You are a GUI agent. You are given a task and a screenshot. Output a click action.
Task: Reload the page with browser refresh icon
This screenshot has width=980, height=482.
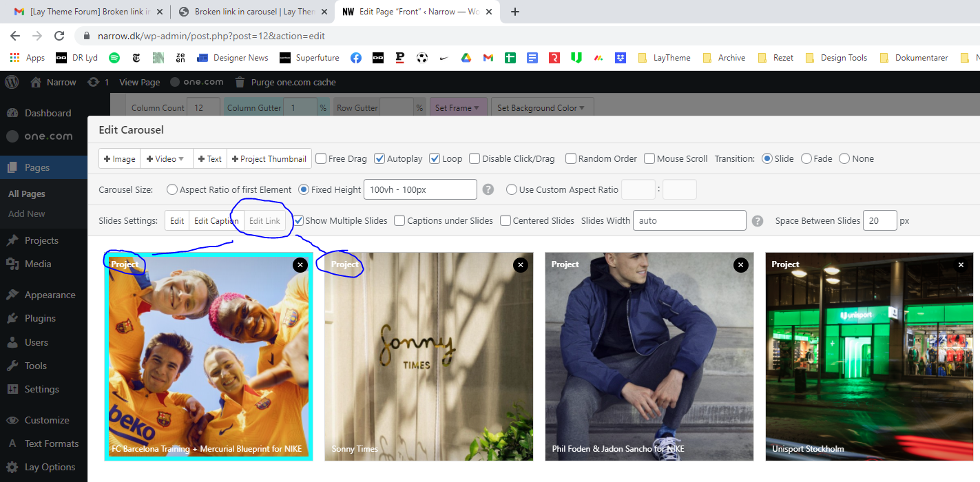tap(59, 36)
